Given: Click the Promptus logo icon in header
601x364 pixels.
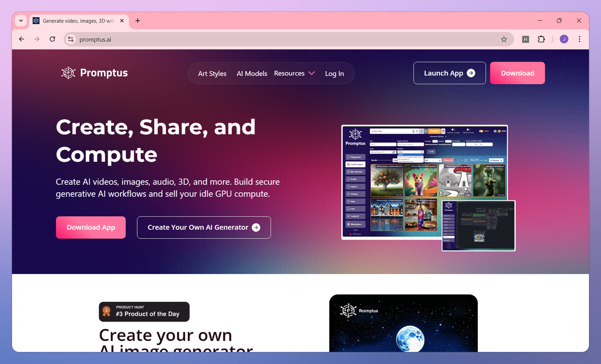Looking at the screenshot, I should coord(68,73).
